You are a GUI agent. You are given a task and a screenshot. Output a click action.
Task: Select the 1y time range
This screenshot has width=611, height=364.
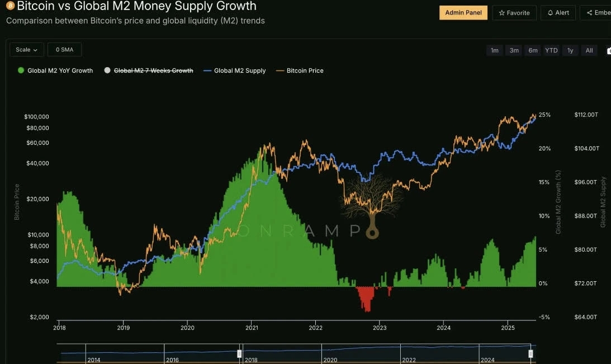(x=570, y=50)
